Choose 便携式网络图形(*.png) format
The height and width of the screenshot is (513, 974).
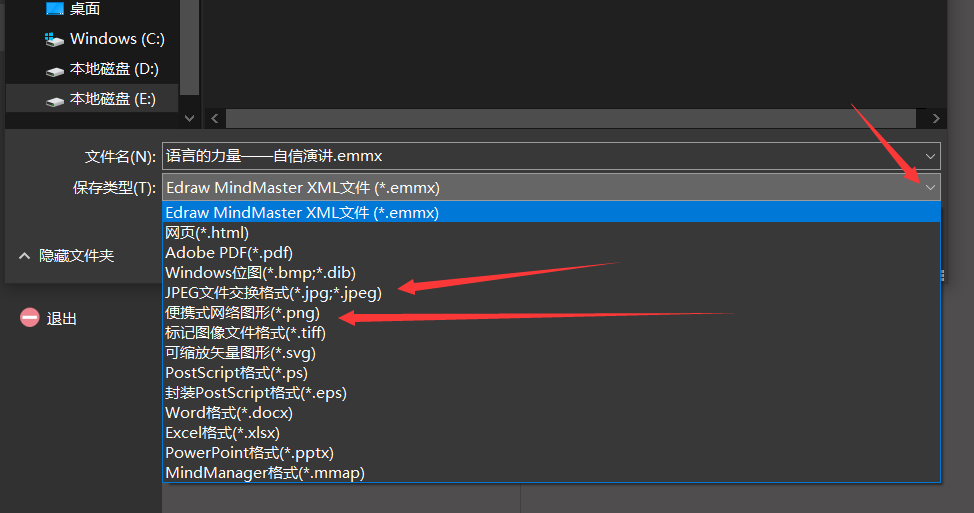[552, 313]
